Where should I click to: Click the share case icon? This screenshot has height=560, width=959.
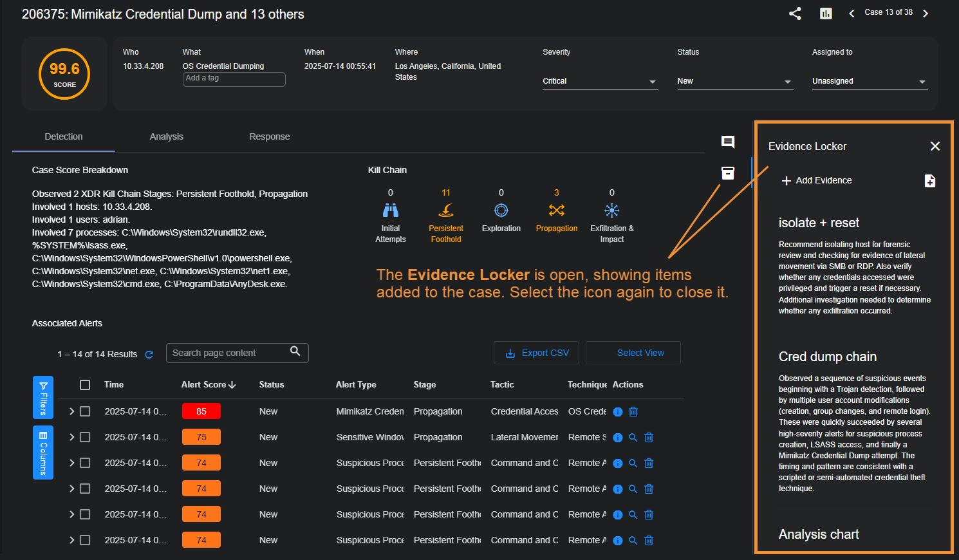(x=795, y=14)
